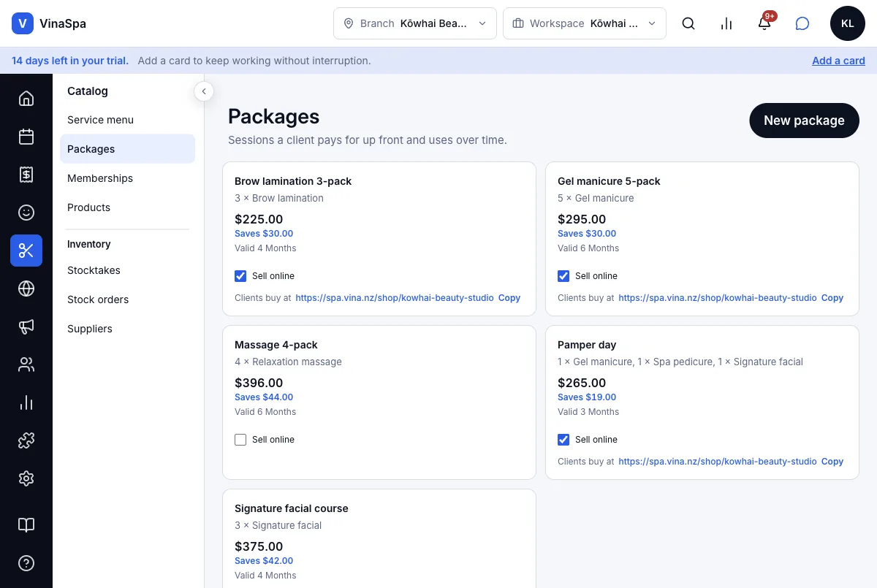The height and width of the screenshot is (588, 877).
Task: Click the New package button
Action: tap(804, 121)
